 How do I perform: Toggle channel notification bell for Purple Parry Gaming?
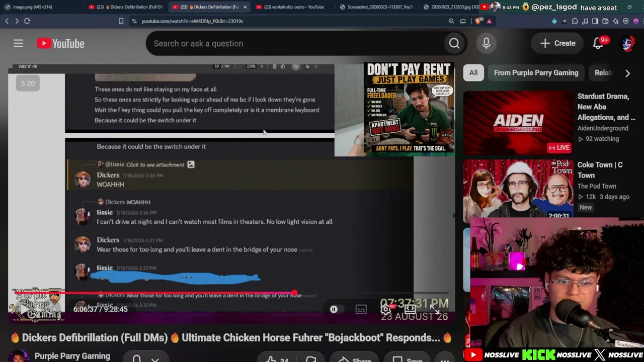tap(136, 358)
